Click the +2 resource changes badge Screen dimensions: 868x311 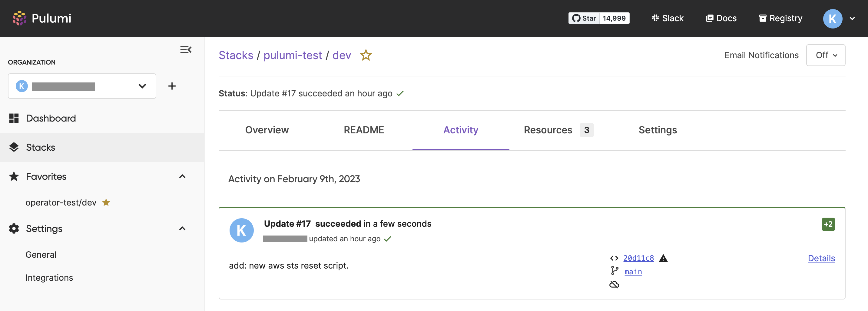(x=828, y=224)
